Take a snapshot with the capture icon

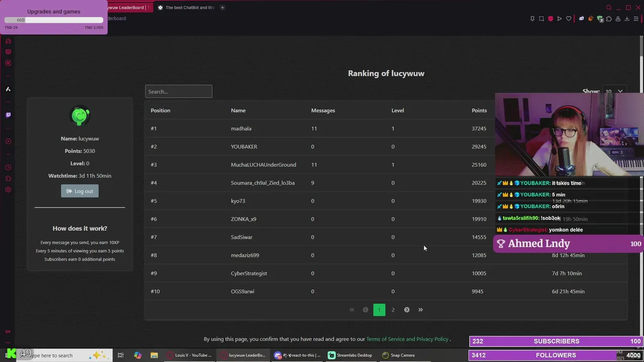[541, 19]
